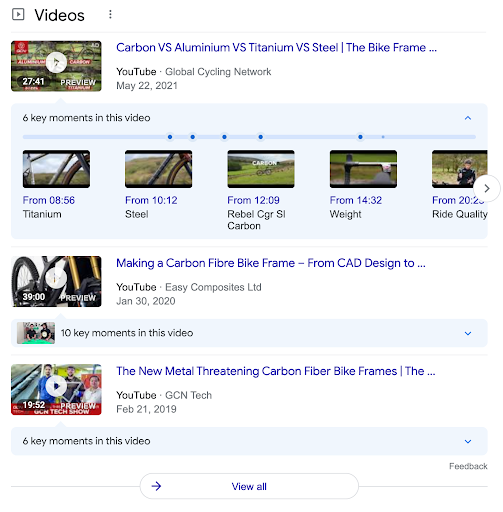Click the date Feb 21, 2019
This screenshot has height=512, width=503.
(146, 409)
